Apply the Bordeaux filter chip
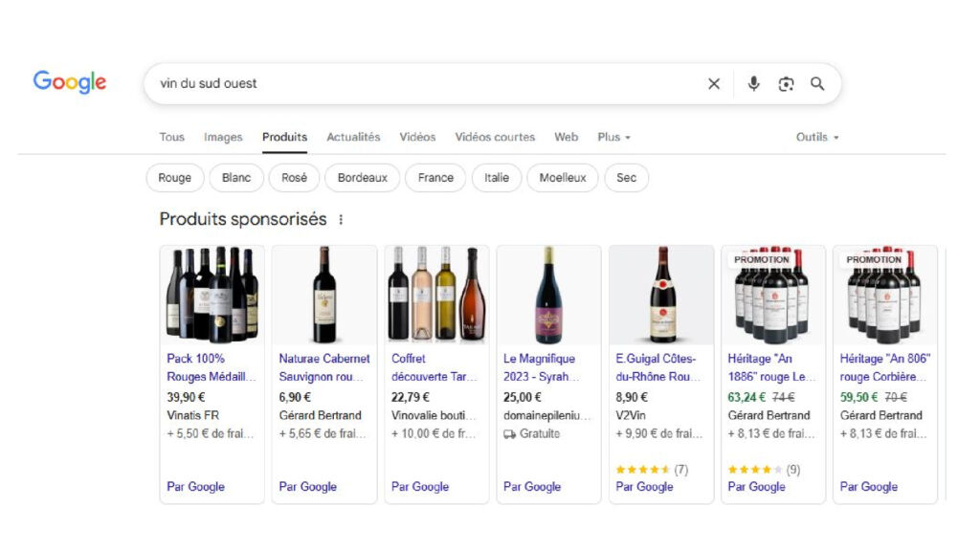This screenshot has width=980, height=551. point(363,178)
